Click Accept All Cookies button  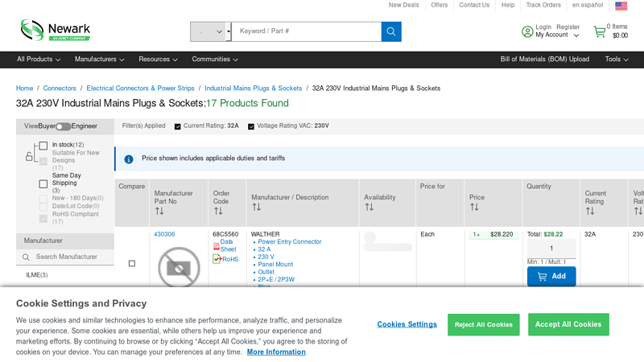pyautogui.click(x=568, y=324)
